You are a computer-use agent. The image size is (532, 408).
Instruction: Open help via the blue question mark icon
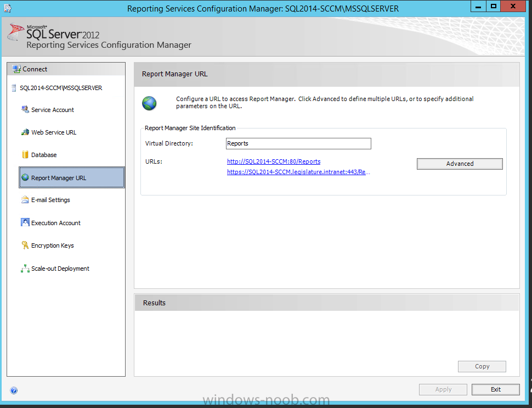coord(14,390)
